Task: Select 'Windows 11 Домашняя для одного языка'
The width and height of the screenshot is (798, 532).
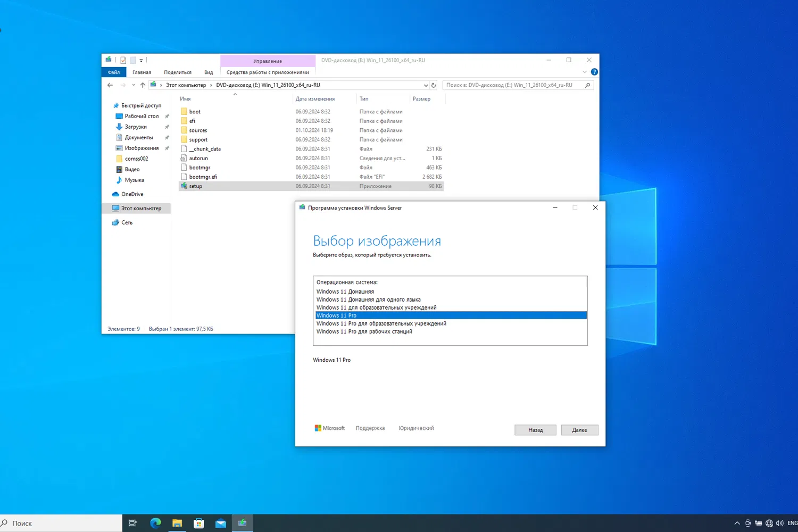Action: 451,300
